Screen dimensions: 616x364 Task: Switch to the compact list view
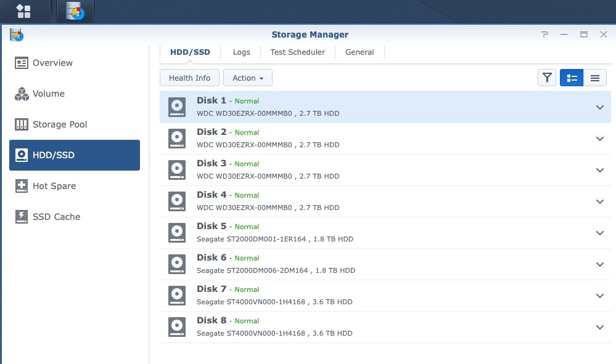(x=594, y=78)
